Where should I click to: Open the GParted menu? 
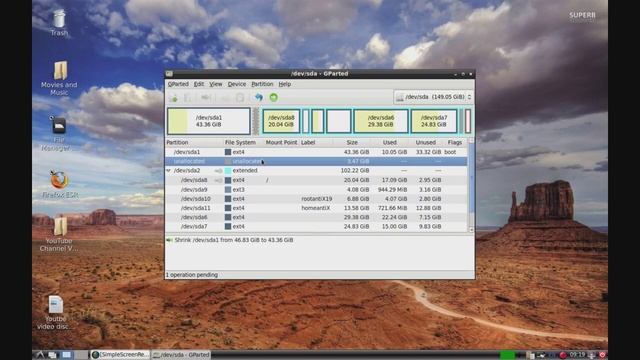(x=178, y=84)
